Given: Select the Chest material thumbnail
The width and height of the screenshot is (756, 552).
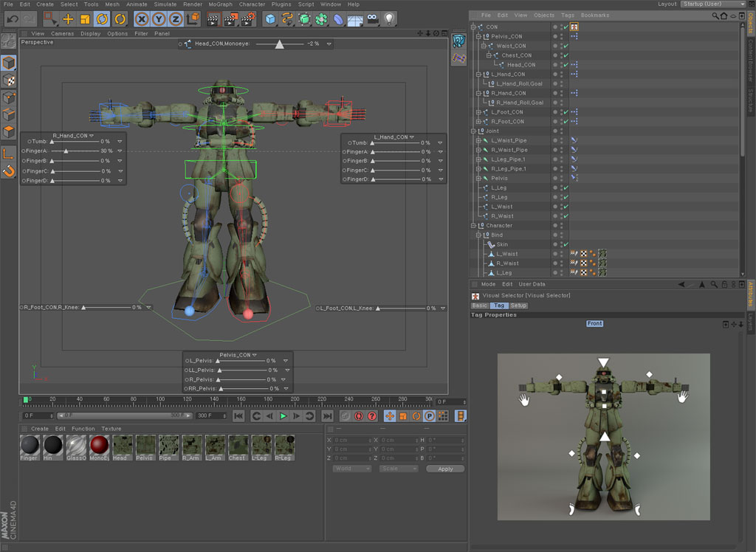Looking at the screenshot, I should point(238,448).
